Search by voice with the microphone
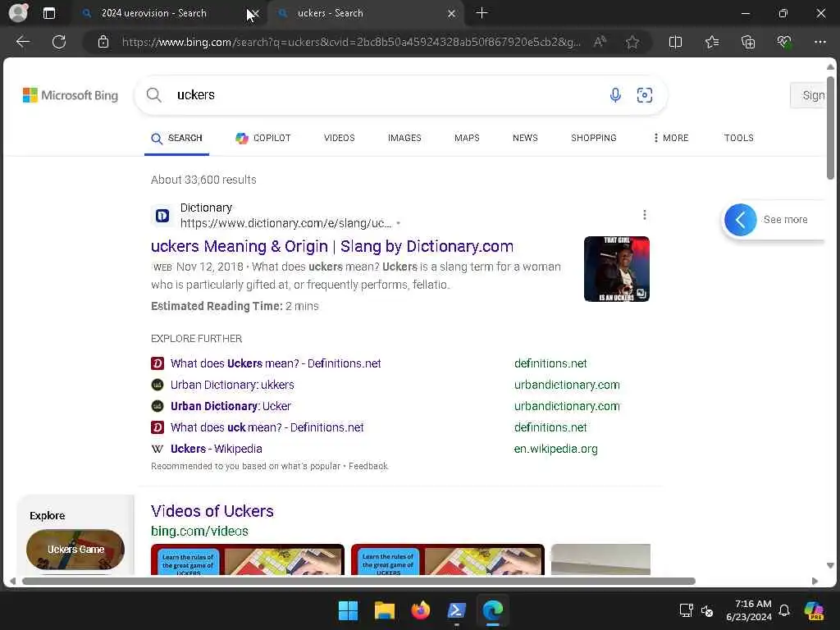This screenshot has height=630, width=840. point(615,95)
